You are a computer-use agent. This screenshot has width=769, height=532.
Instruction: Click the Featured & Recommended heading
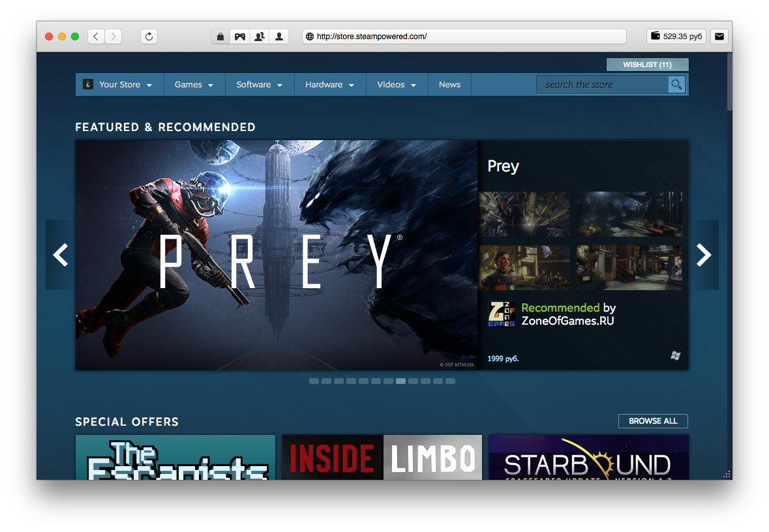(165, 127)
